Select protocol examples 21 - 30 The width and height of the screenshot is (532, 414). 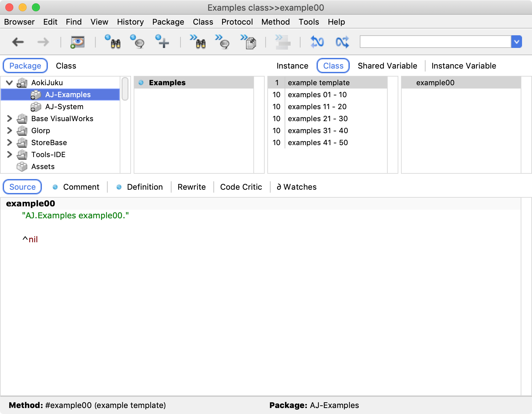[328, 118]
